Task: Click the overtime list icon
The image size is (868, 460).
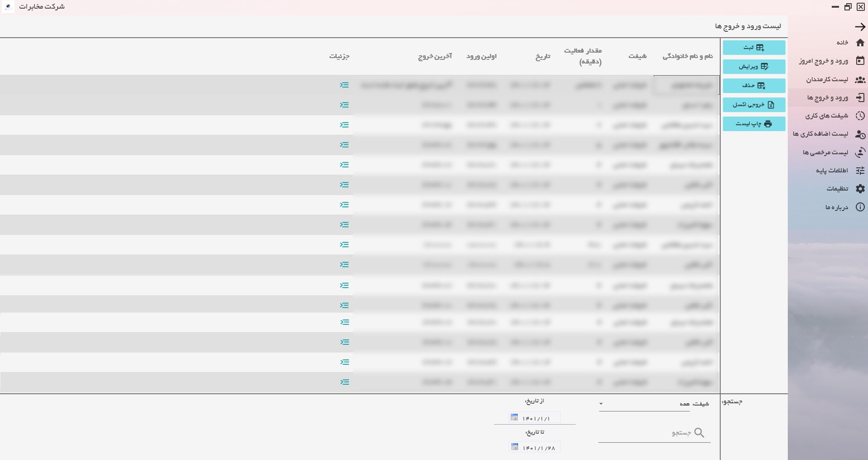Action: click(x=860, y=134)
